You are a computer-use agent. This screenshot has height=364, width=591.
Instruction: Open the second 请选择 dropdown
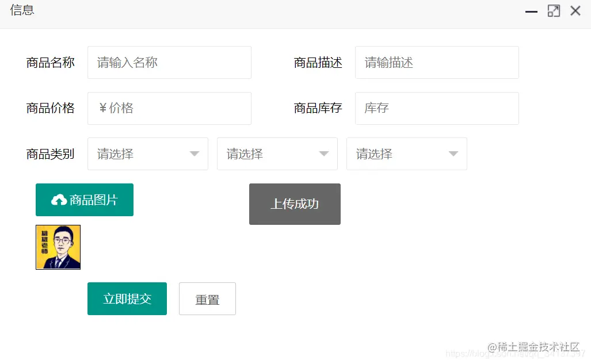click(277, 154)
